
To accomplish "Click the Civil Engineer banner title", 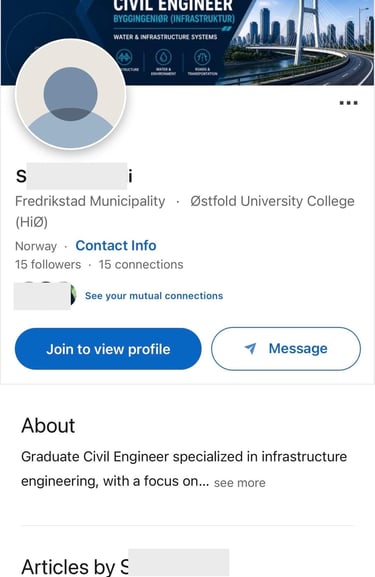I will coord(173,6).
